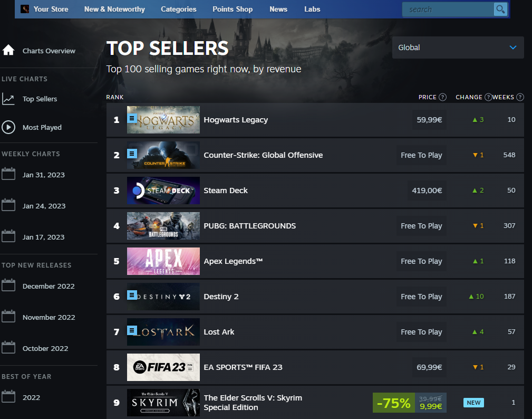Click calendar icon beside Jan 24, 2023
Image resolution: width=532 pixels, height=419 pixels.
(8, 205)
